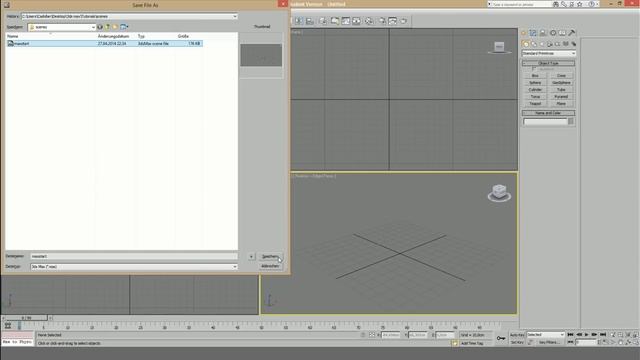Go up one folder level icon

[108, 27]
